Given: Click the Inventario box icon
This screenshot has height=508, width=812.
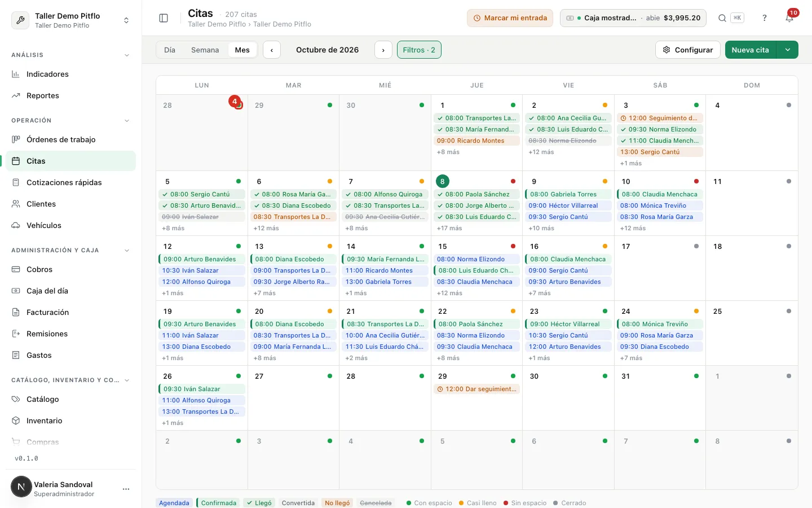Looking at the screenshot, I should coord(16,421).
